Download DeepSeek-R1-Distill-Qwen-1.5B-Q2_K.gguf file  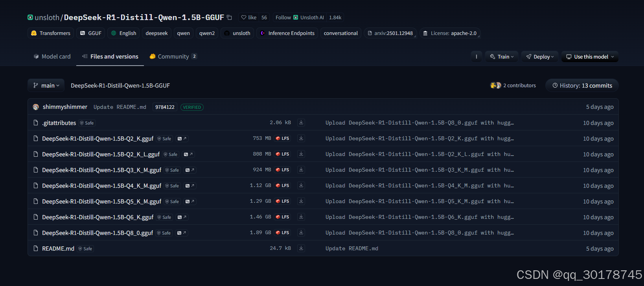point(301,138)
